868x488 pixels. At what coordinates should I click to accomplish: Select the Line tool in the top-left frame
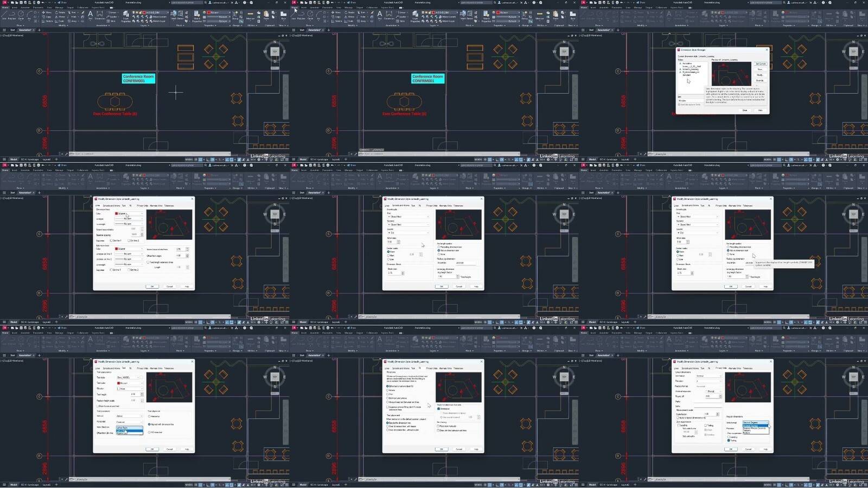[x=4, y=15]
